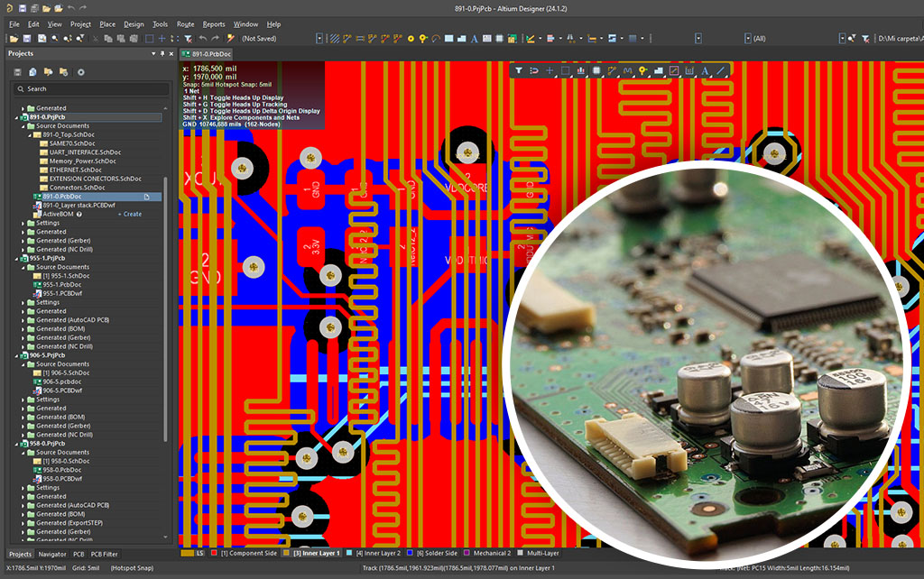Select the Place Line tool in Active Bar

coord(721,70)
